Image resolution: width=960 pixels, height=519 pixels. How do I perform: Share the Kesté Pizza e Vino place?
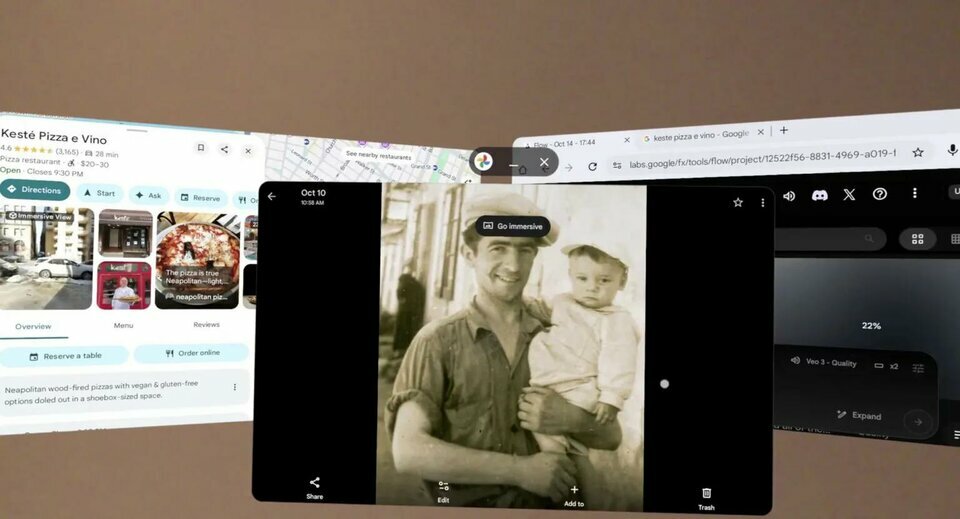(224, 149)
